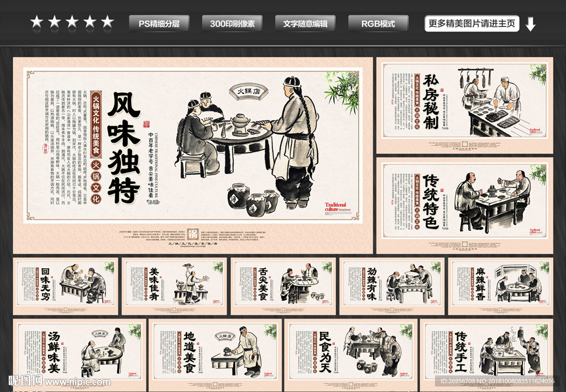This screenshot has height=392, width=566.
Task: Click the third star in rating row
Action: (72, 22)
